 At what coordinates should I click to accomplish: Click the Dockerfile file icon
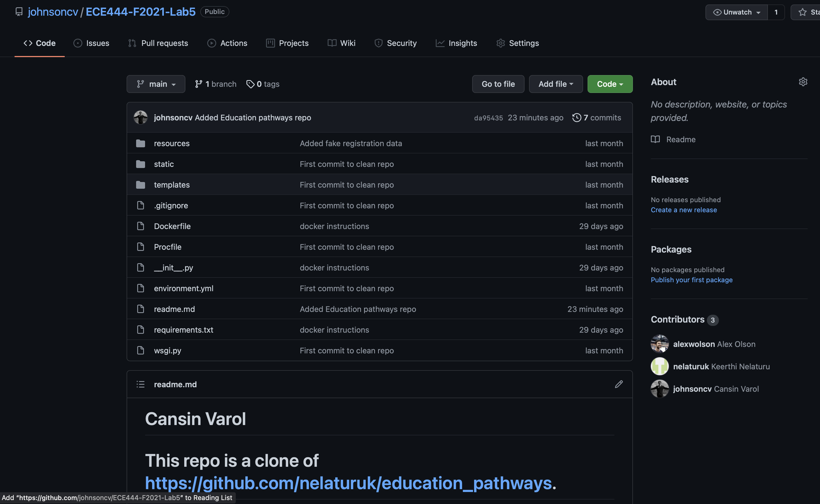point(140,226)
